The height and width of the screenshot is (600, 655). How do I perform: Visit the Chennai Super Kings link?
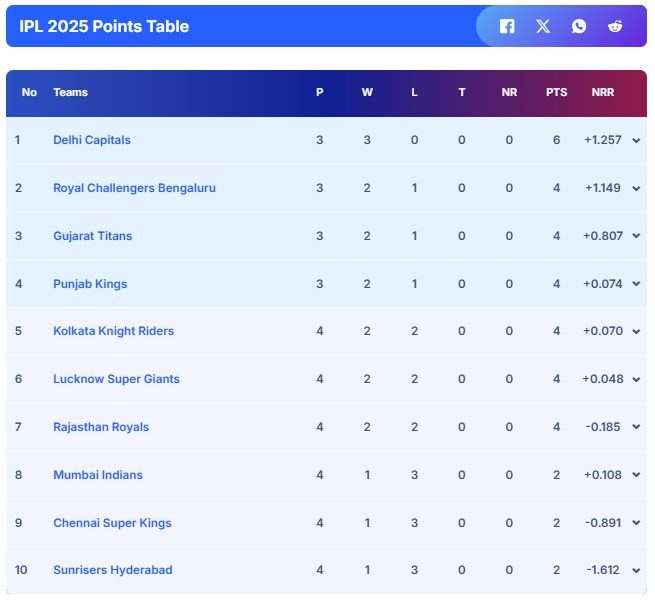tap(112, 523)
